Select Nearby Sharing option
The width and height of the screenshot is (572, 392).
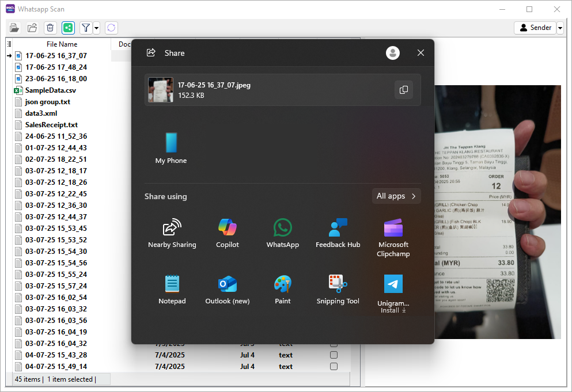click(x=172, y=233)
